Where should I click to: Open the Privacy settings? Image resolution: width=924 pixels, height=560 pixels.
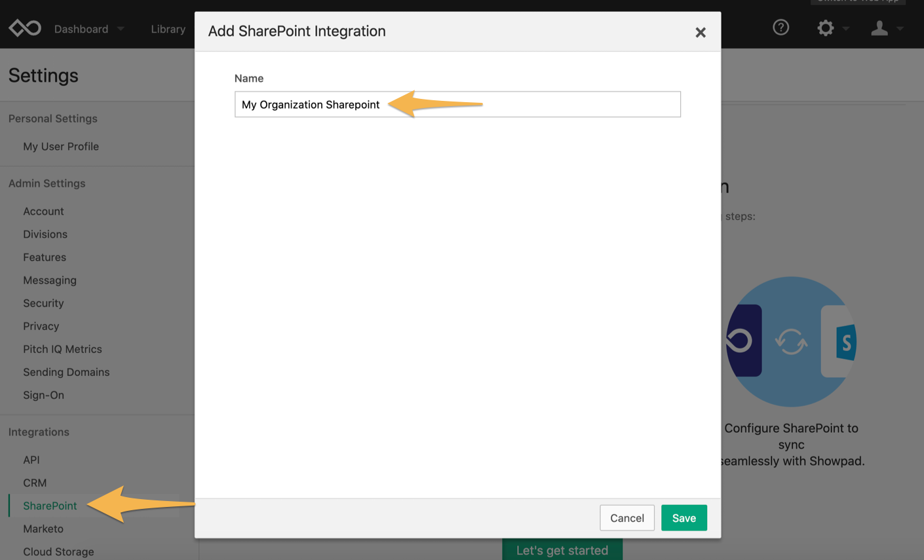pos(41,326)
